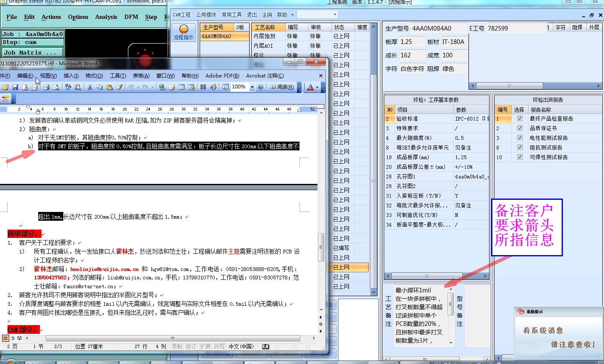Click huolinjie@ruijie.com.cn email link
The image size is (604, 364).
(104, 269)
